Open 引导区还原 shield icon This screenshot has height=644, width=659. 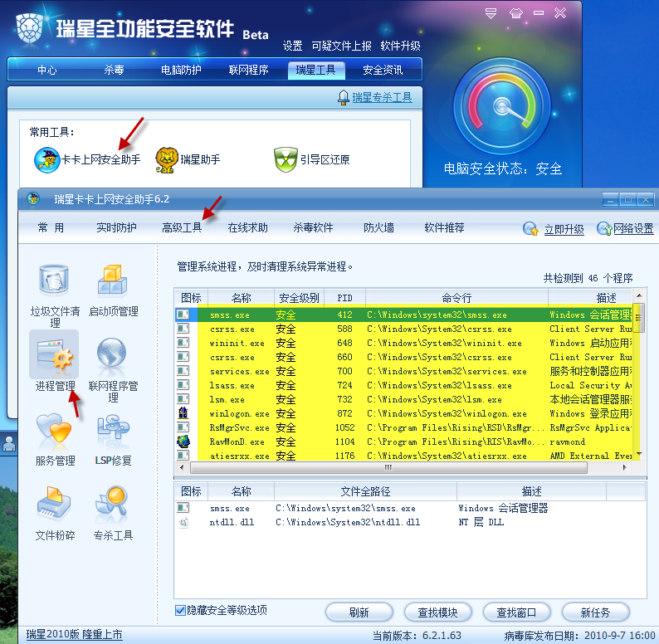pyautogui.click(x=286, y=159)
